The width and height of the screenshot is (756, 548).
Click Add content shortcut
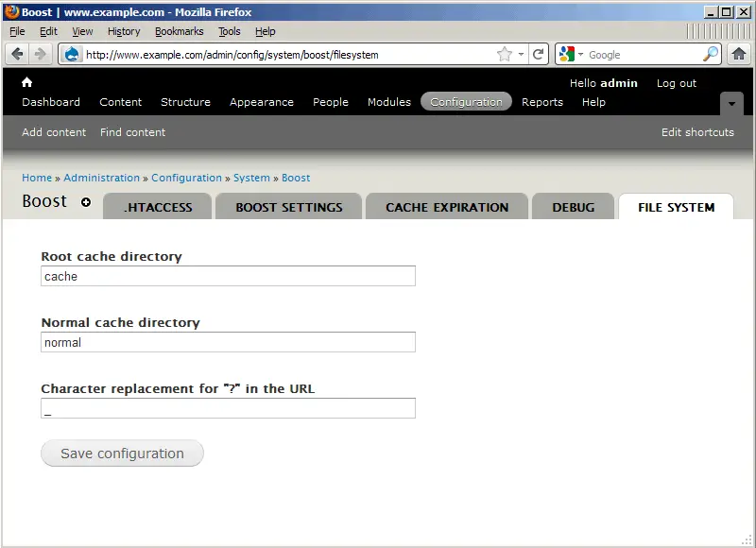[x=54, y=132]
